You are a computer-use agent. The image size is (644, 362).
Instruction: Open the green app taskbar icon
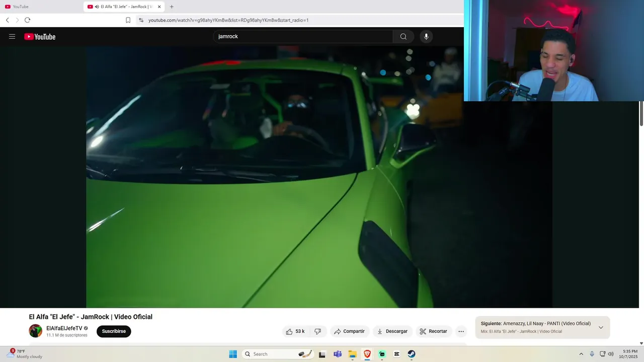[382, 354]
